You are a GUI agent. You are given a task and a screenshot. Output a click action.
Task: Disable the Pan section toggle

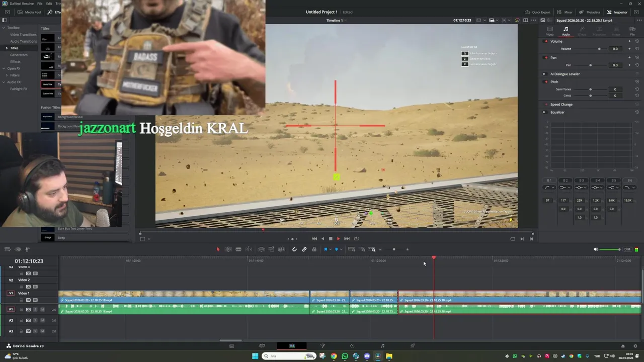546,57
